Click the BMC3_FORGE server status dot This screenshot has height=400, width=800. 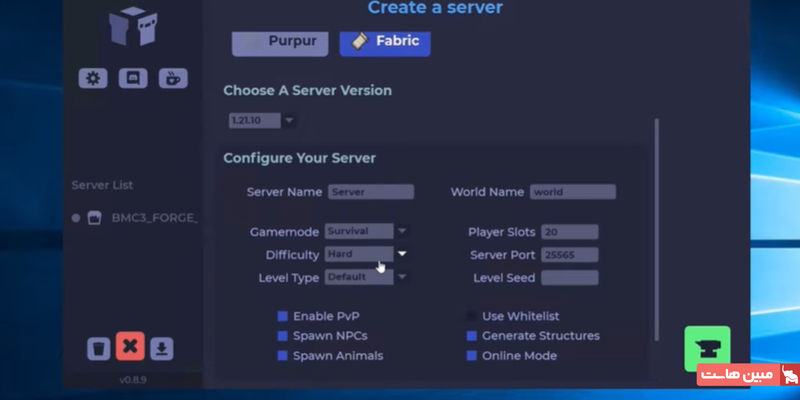[x=76, y=218]
